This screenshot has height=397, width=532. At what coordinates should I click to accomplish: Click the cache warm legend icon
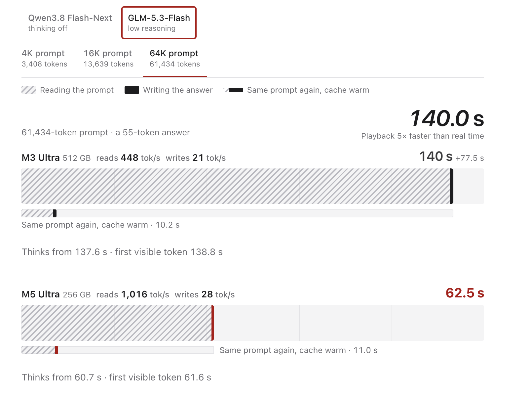(x=233, y=90)
